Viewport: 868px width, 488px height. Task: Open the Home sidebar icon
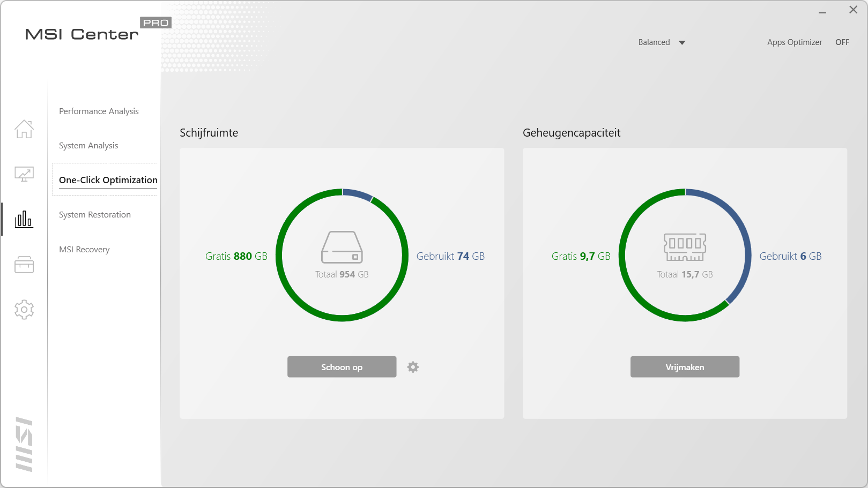pos(24,129)
